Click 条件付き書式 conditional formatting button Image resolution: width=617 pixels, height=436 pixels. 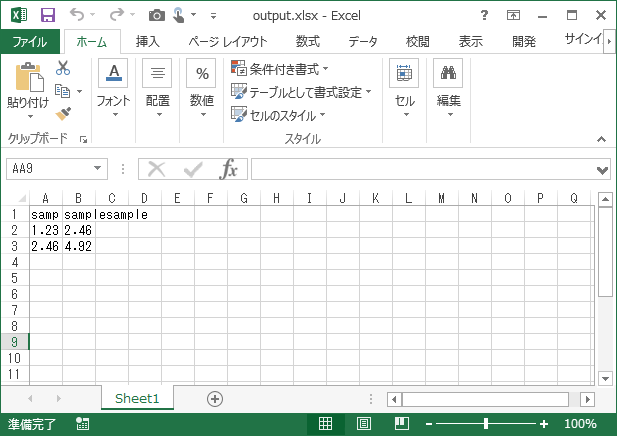(280, 69)
